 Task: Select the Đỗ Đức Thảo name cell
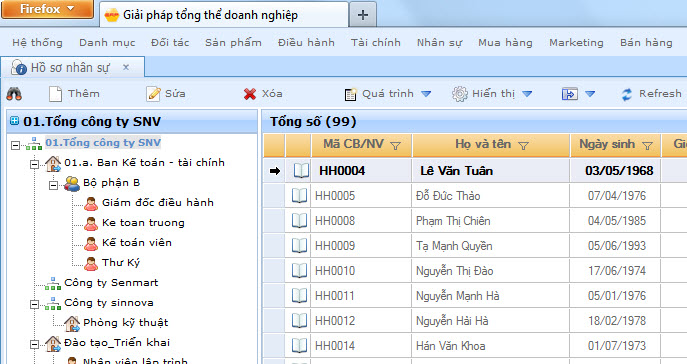click(491, 196)
